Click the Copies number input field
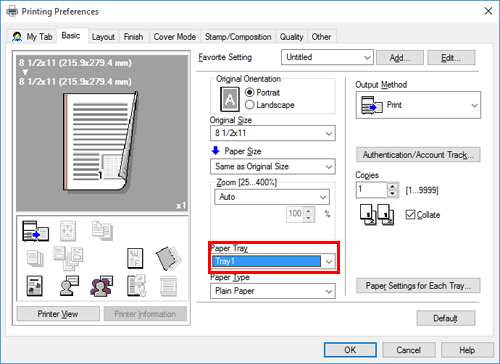Viewport: 500px width, 364px height. [371, 190]
